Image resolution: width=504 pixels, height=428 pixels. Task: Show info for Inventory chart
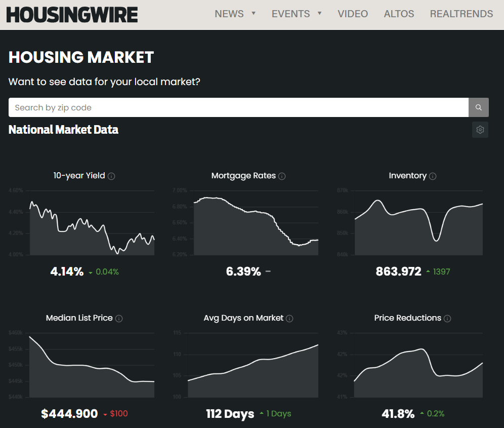(x=433, y=176)
